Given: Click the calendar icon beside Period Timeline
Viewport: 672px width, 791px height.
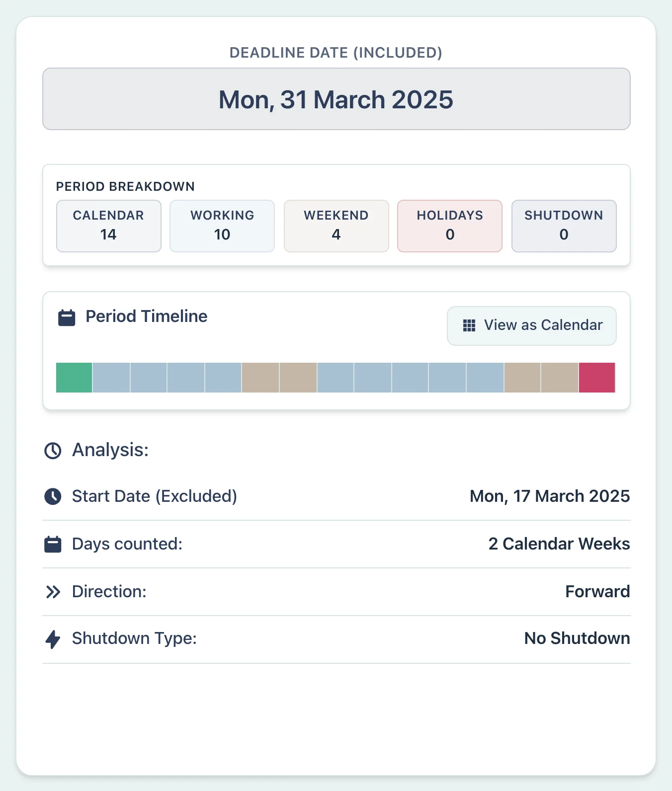Looking at the screenshot, I should pyautogui.click(x=67, y=316).
